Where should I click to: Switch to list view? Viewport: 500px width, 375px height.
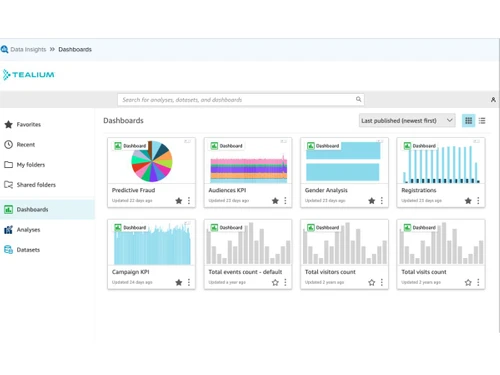pyautogui.click(x=482, y=121)
